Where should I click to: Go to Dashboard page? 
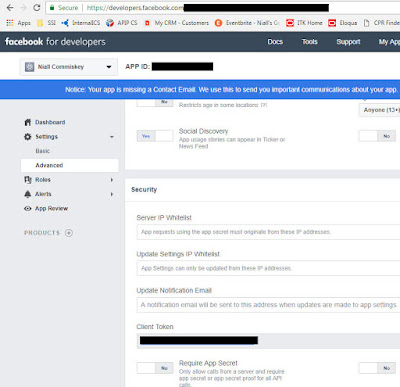pyautogui.click(x=50, y=122)
